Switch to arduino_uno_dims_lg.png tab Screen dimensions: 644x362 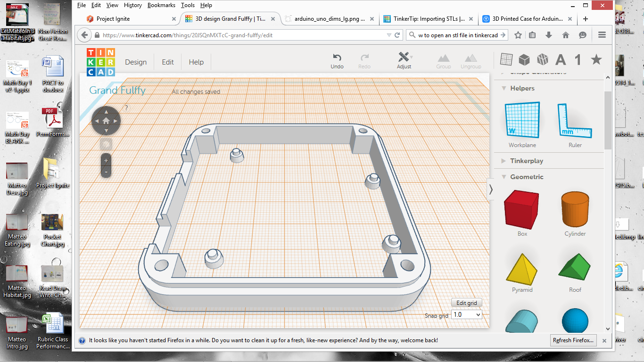click(x=330, y=19)
